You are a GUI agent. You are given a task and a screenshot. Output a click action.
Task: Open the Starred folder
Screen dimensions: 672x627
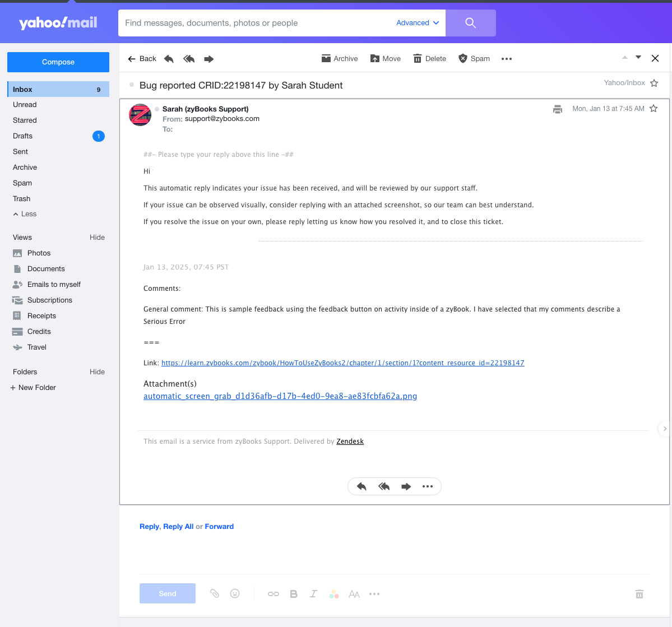pos(25,120)
